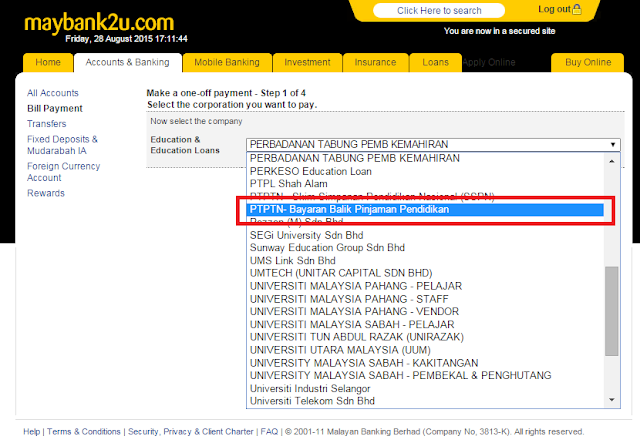640x443 pixels.
Task: Pick UNIVERSITI MALAYSIA SABAH - PELAJAR
Action: [425, 325]
